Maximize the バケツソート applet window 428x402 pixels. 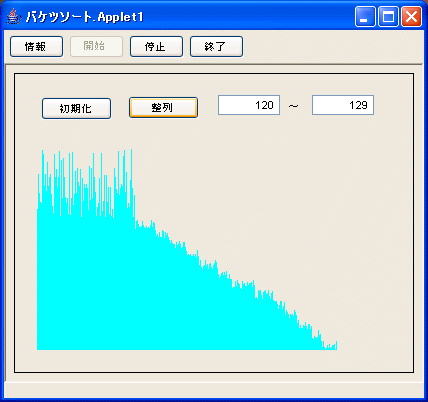[388, 16]
